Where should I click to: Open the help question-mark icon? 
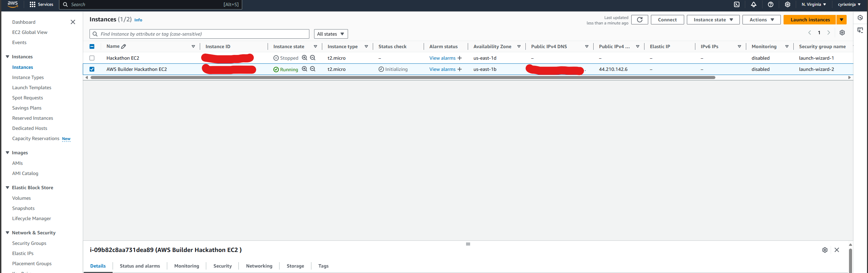point(771,4)
